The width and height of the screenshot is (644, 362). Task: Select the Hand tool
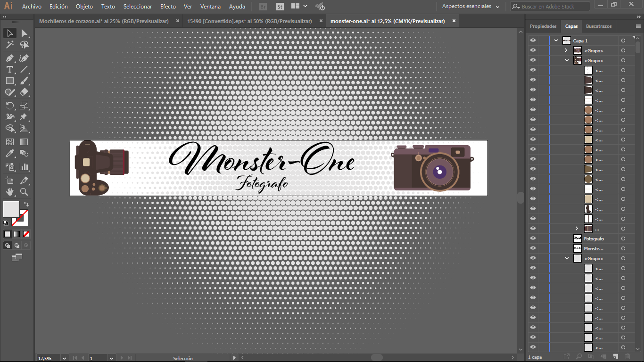(9, 192)
